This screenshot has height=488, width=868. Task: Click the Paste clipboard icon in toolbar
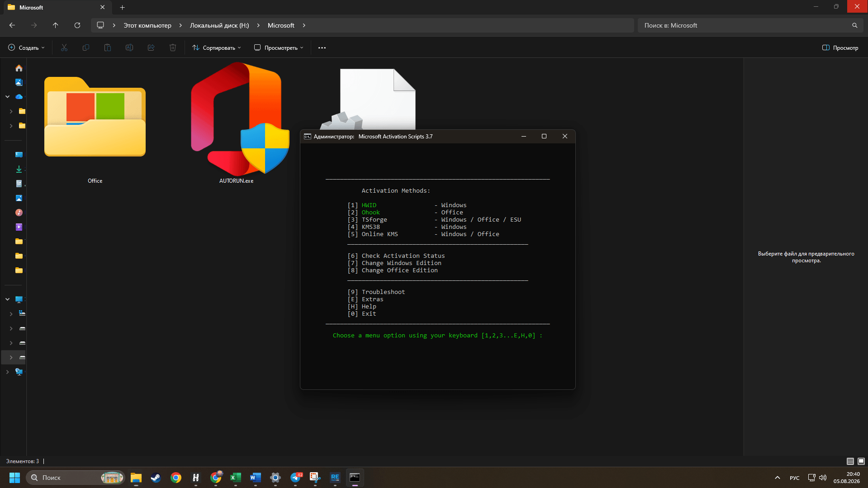pyautogui.click(x=108, y=47)
